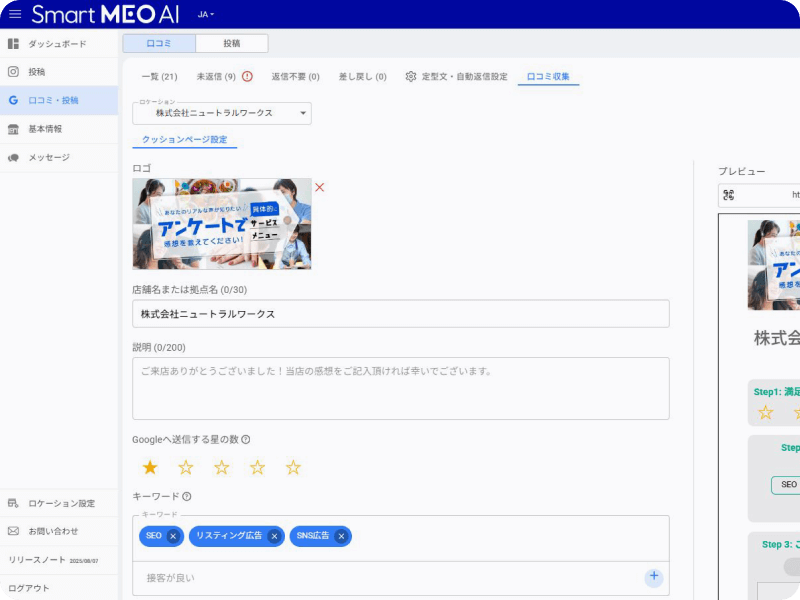
Task: Switch to the 投稿 top tab
Action: pyautogui.click(x=231, y=43)
